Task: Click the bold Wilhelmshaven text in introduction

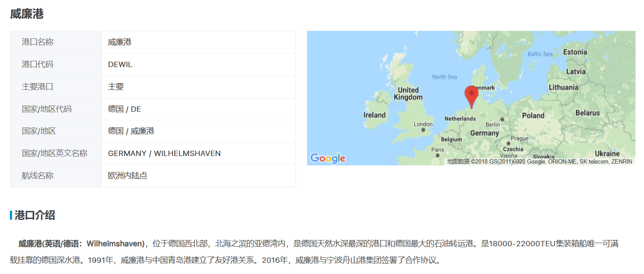Action: [115, 244]
